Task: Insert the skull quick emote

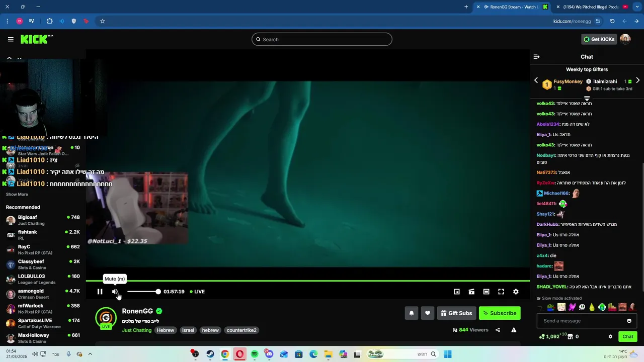Action: tap(582, 307)
